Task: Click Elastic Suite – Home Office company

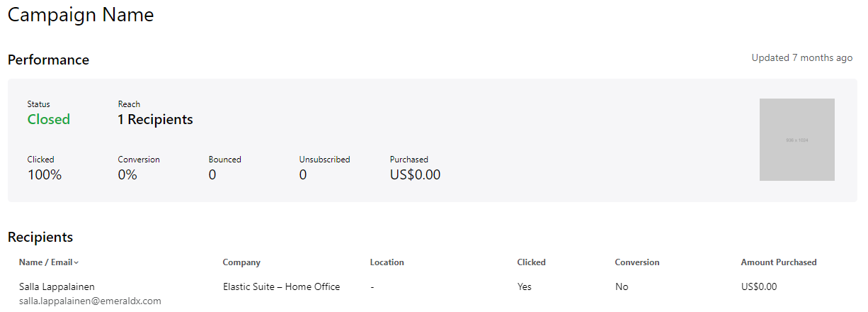Action: [x=281, y=286]
